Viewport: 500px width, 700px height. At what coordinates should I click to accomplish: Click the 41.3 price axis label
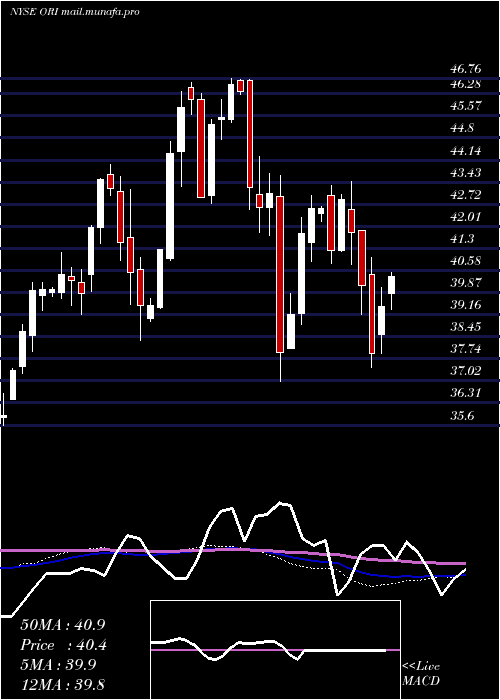(462, 239)
